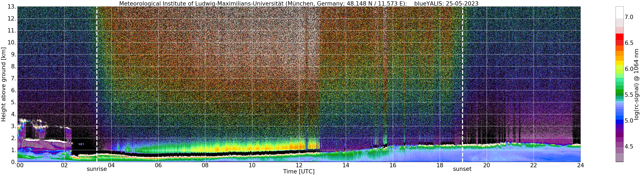The width and height of the screenshot is (644, 176).
Task: Click the x-axis tick label '08'
Action: [x=205, y=165]
